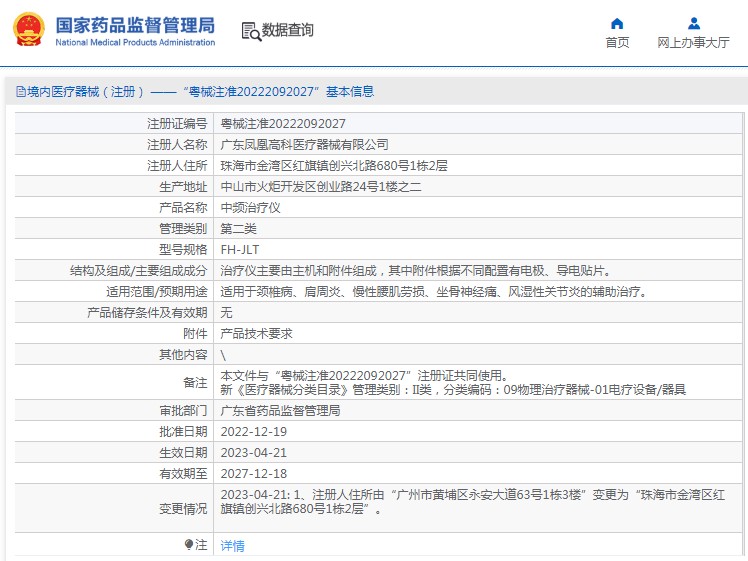Click the 首页 text link
The width and height of the screenshot is (748, 561).
tap(617, 42)
